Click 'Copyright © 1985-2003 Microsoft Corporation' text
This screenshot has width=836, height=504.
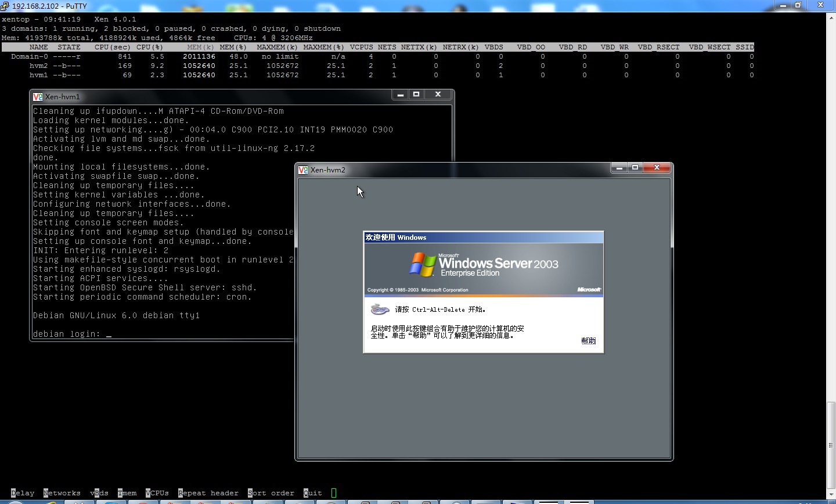click(x=418, y=290)
